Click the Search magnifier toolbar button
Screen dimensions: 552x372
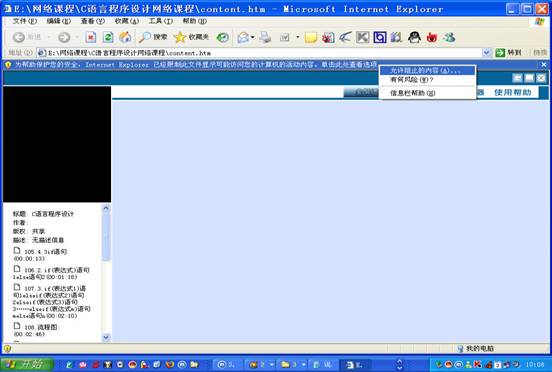tap(153, 37)
